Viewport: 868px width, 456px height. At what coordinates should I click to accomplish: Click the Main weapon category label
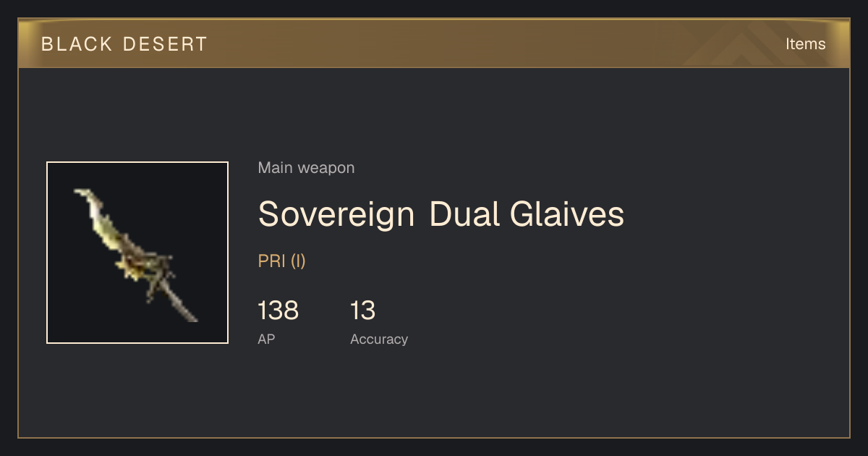click(x=306, y=168)
